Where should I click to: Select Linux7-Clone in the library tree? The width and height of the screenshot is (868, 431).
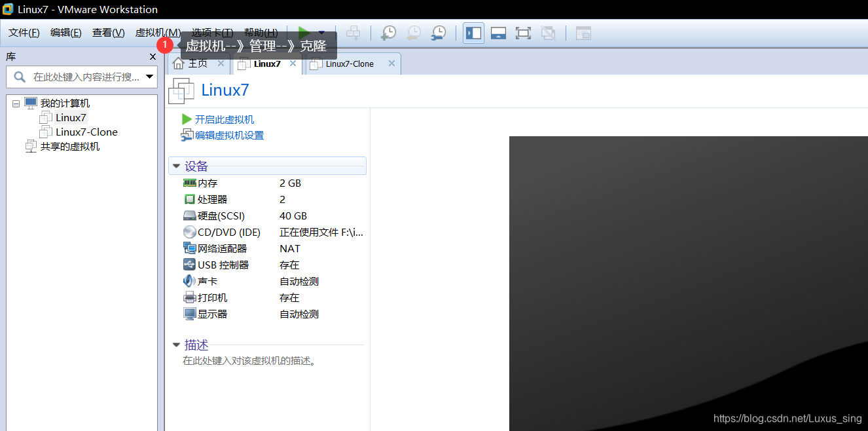coord(86,132)
